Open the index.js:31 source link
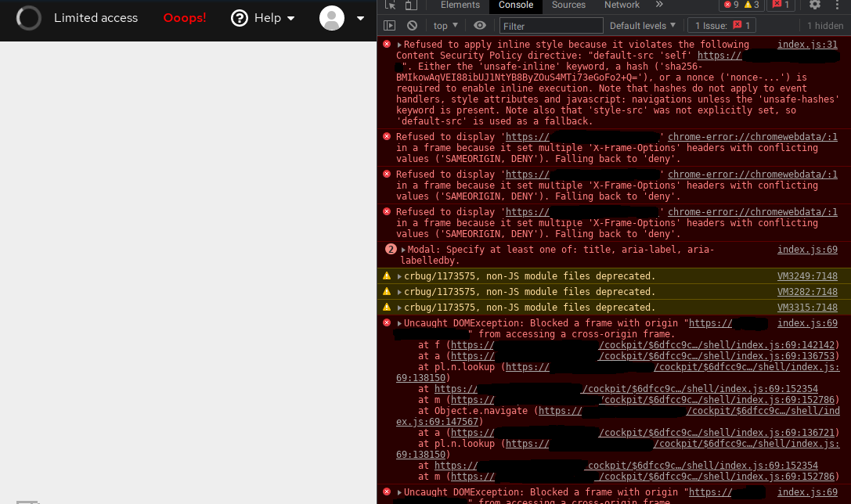Viewport: 851px width, 504px height. (x=807, y=44)
